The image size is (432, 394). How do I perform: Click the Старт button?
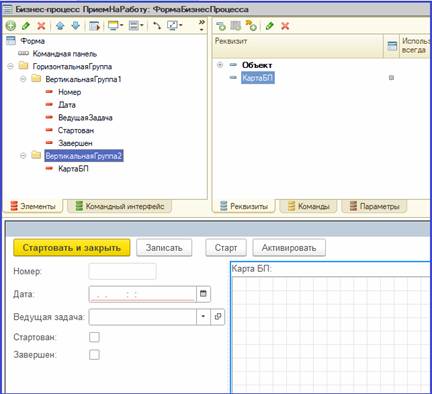coord(226,248)
